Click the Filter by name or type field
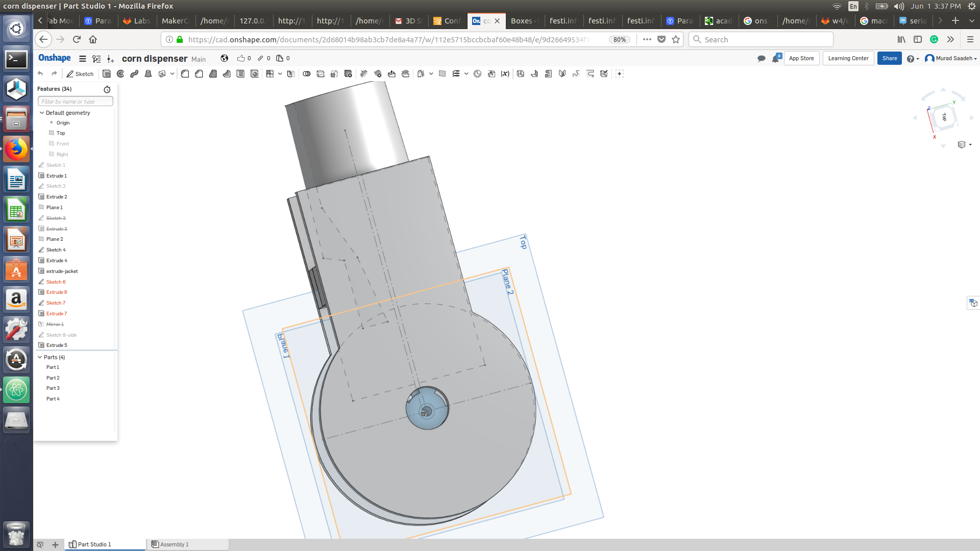Viewport: 980px width, 551px height. click(76, 102)
